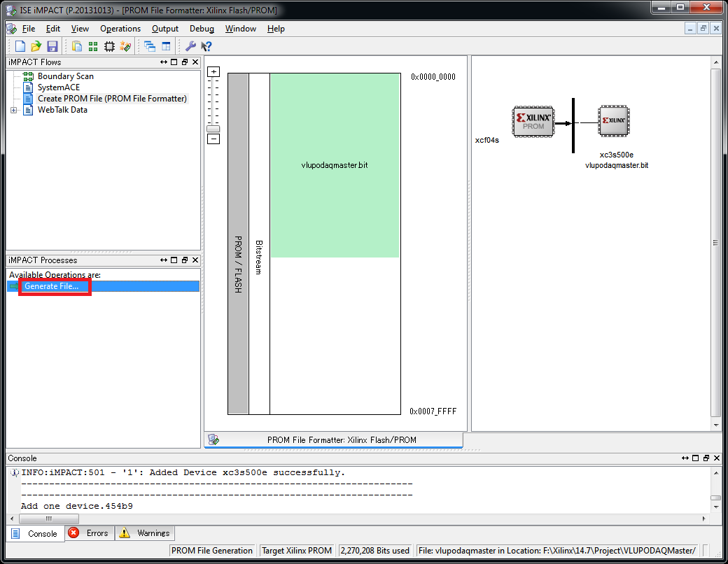Click the green arrow beside Generate File
Viewport: 728px width, 564px height.
point(14,286)
